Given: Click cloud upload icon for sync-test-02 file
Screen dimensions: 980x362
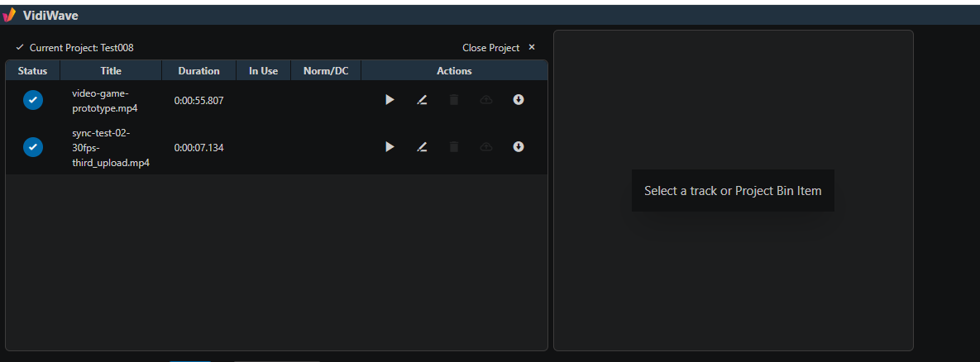Looking at the screenshot, I should click(x=486, y=146).
